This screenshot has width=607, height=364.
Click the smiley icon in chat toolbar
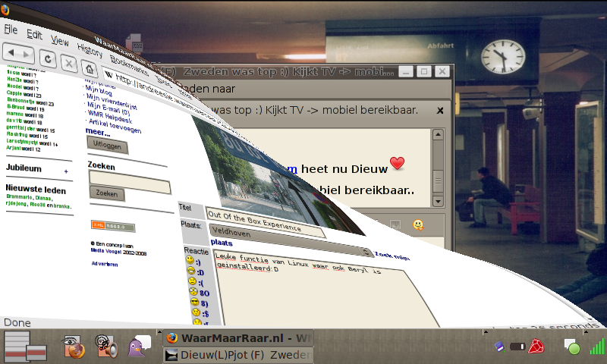[x=417, y=225]
